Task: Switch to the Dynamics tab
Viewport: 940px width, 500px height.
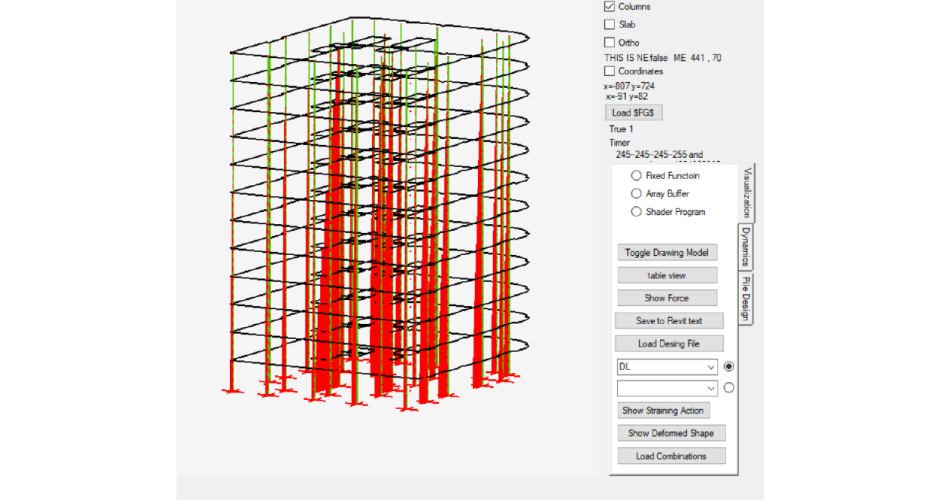Action: coord(746,247)
